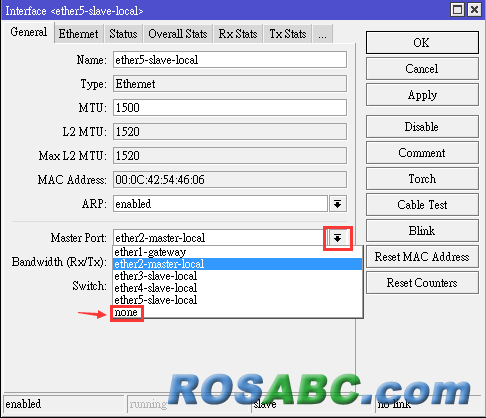The image size is (486, 418).
Task: Select ether3-slave-local as master port
Action: pyautogui.click(x=237, y=276)
